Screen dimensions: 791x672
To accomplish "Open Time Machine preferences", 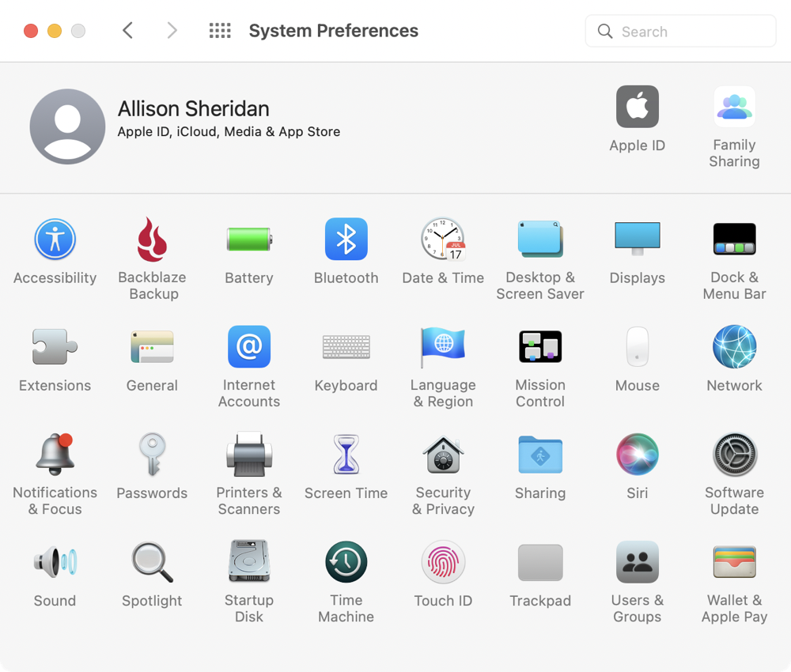I will point(346,562).
